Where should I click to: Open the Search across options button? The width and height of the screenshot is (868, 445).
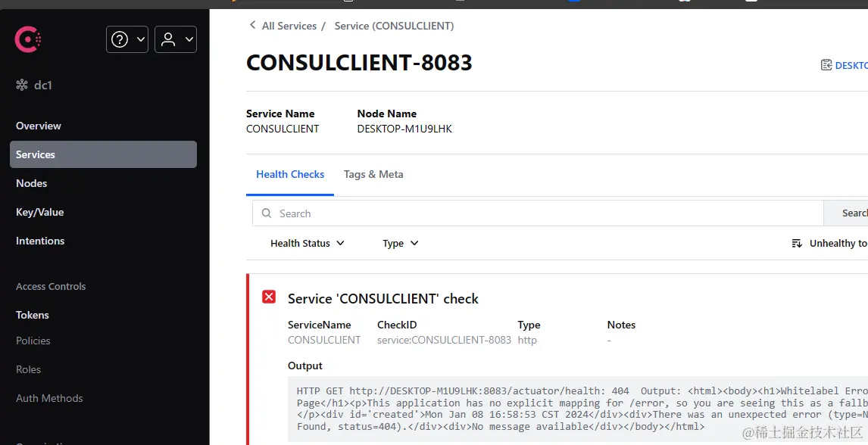[846, 213]
